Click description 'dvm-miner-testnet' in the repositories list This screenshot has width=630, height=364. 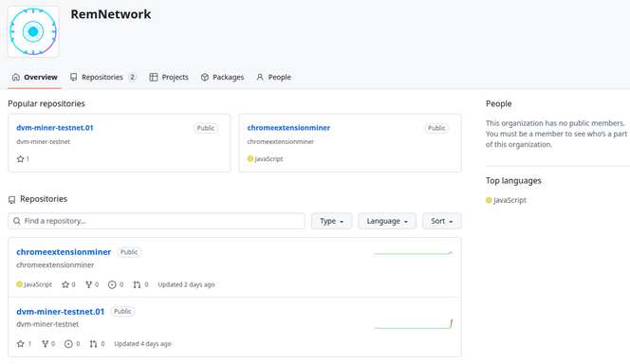[x=47, y=324]
